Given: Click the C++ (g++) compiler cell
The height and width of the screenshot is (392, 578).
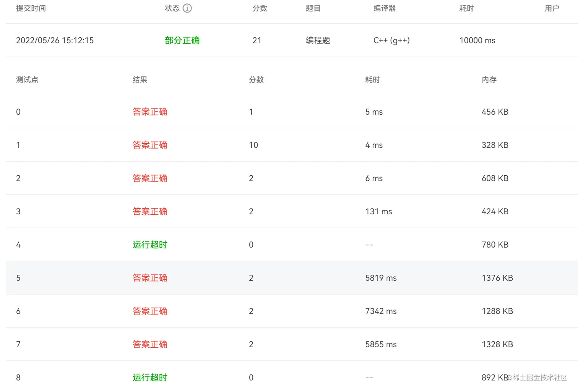Looking at the screenshot, I should point(391,40).
